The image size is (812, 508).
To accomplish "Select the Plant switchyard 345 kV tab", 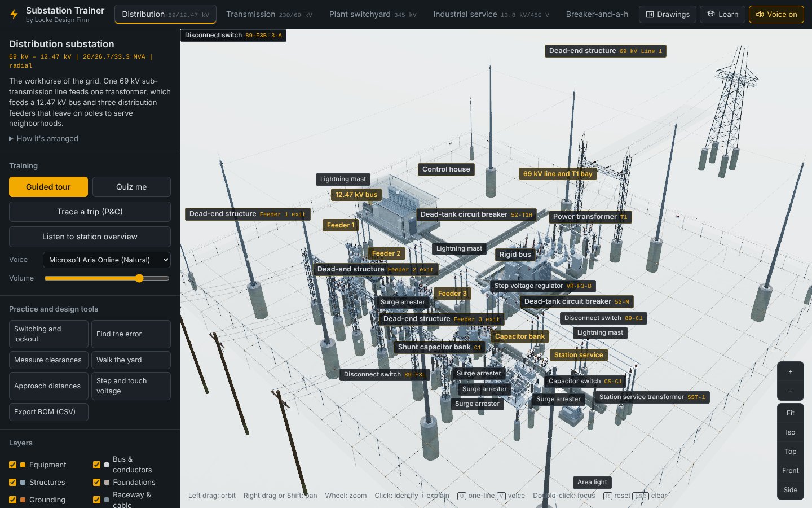I will pos(373,15).
